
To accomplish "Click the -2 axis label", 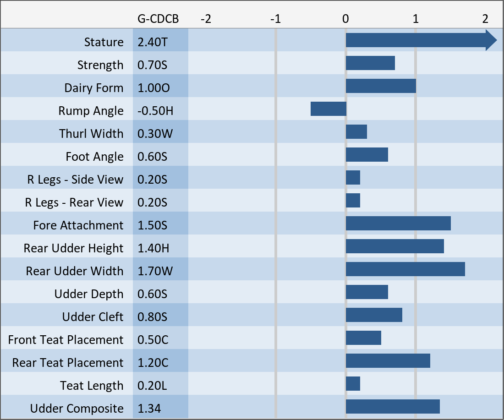I will [206, 19].
